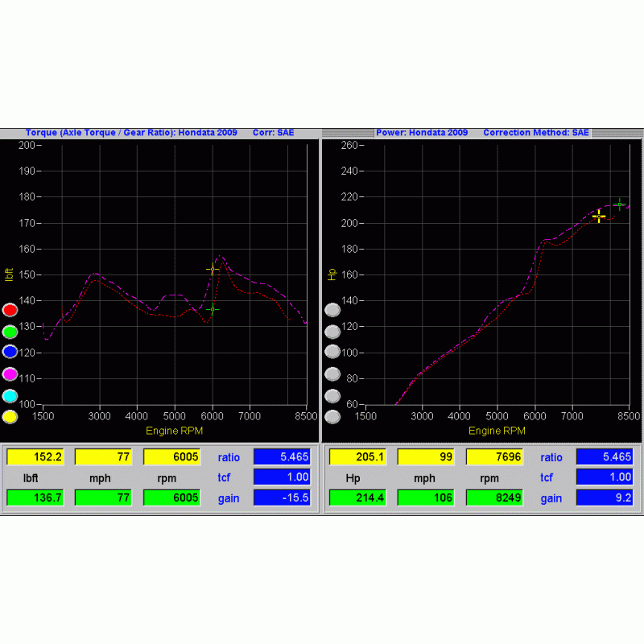Click the topmost gray run indicator on the power panel
644x644 pixels.
(x=332, y=309)
